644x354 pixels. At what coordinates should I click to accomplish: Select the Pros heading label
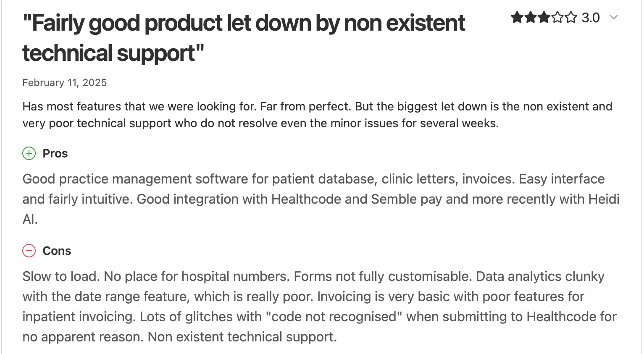pyautogui.click(x=55, y=154)
